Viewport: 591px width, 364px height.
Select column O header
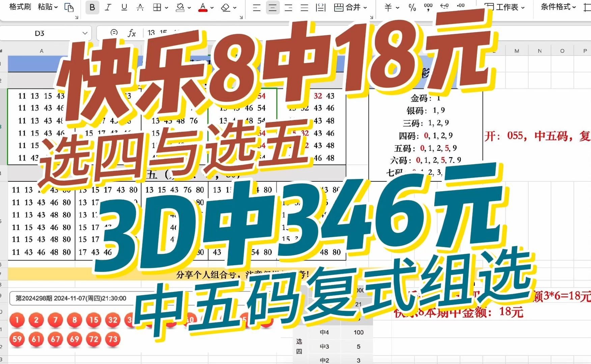pyautogui.click(x=562, y=51)
